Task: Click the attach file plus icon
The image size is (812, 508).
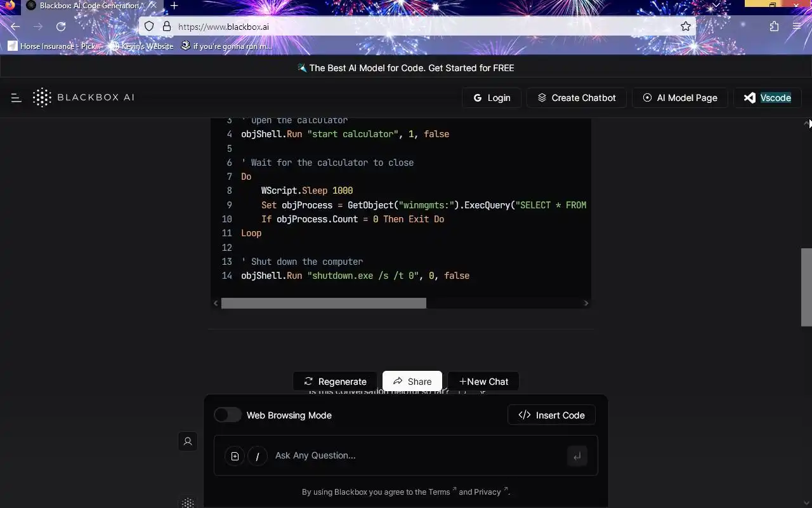Action: coord(235,456)
